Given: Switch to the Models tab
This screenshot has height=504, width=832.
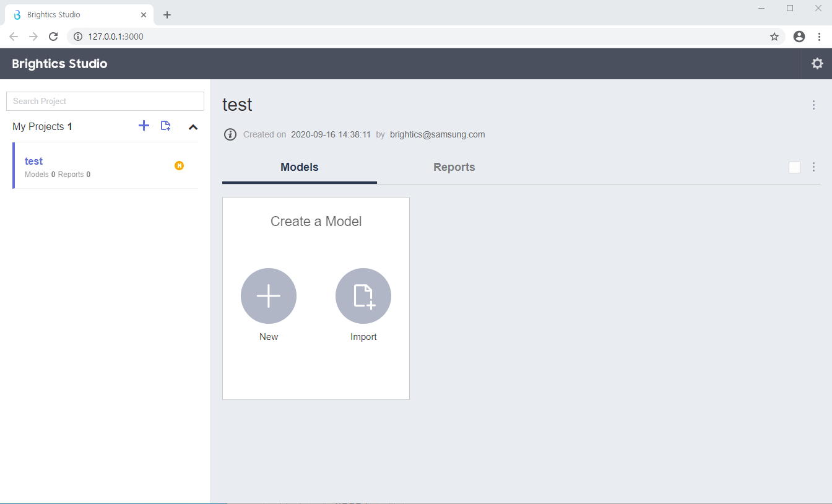Looking at the screenshot, I should click(300, 167).
